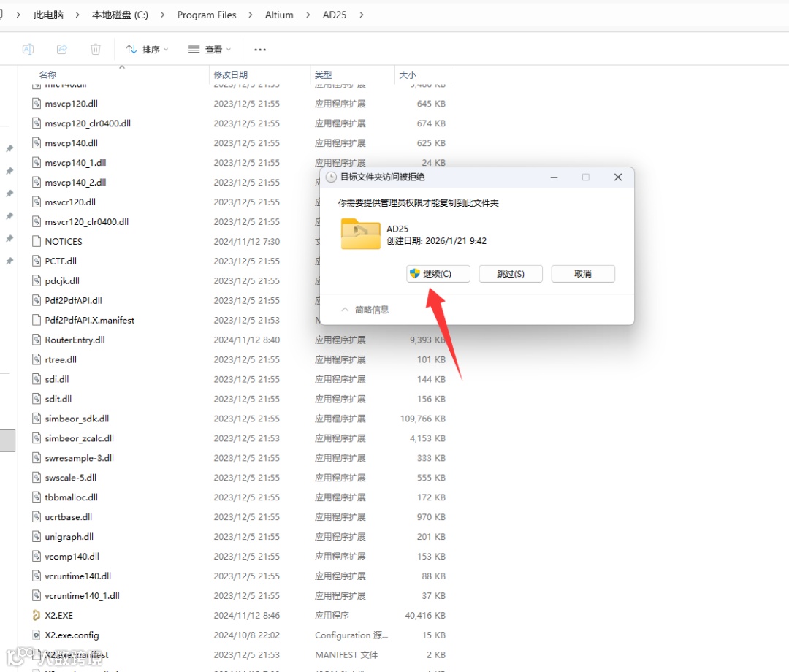789x672 pixels.
Task: Sort by the 修改日期 column header
Action: (x=230, y=75)
